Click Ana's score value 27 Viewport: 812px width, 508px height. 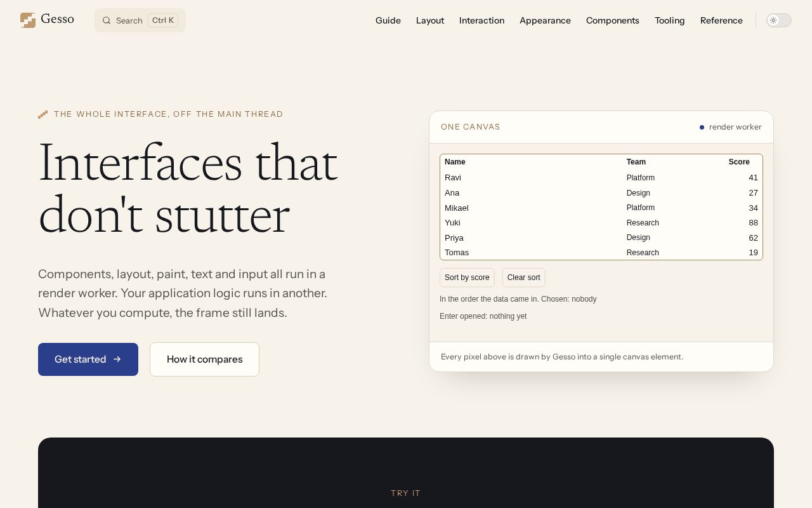click(x=753, y=193)
